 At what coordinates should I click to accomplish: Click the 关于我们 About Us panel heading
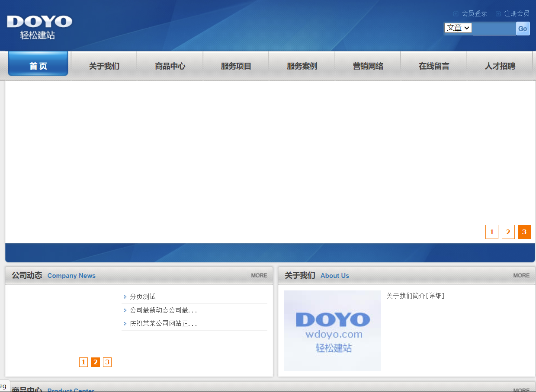[x=317, y=275]
